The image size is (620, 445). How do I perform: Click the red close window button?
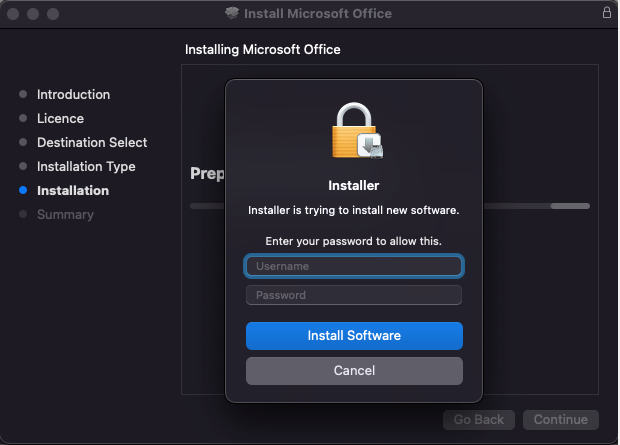click(13, 14)
